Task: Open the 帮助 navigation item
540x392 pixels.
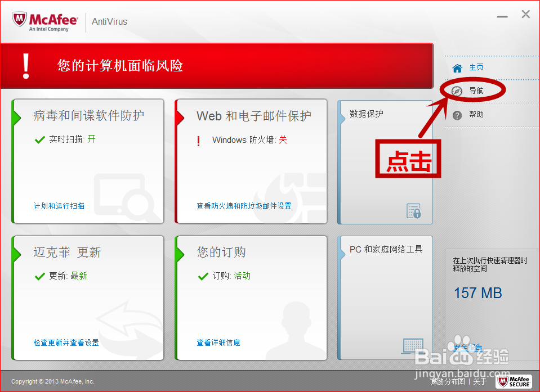Action: click(476, 115)
